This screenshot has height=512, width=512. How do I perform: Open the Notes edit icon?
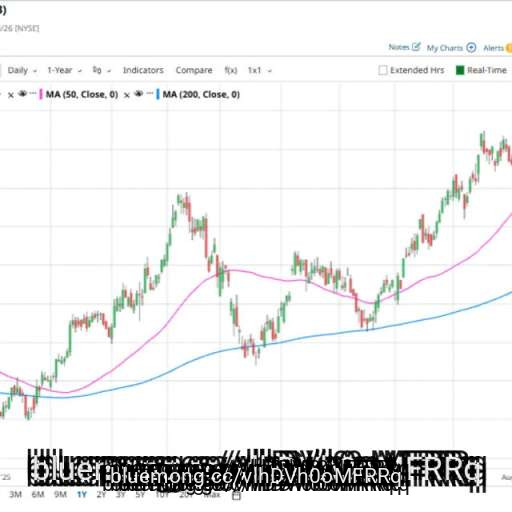click(416, 47)
